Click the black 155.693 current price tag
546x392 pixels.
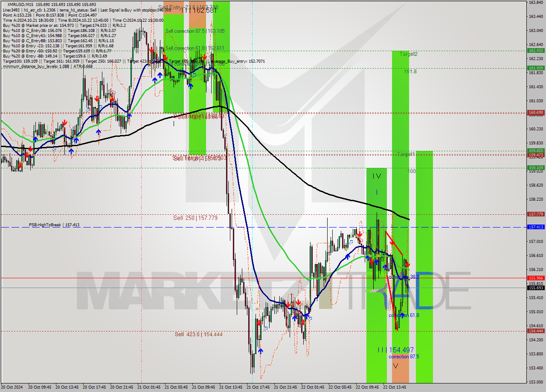(536, 288)
